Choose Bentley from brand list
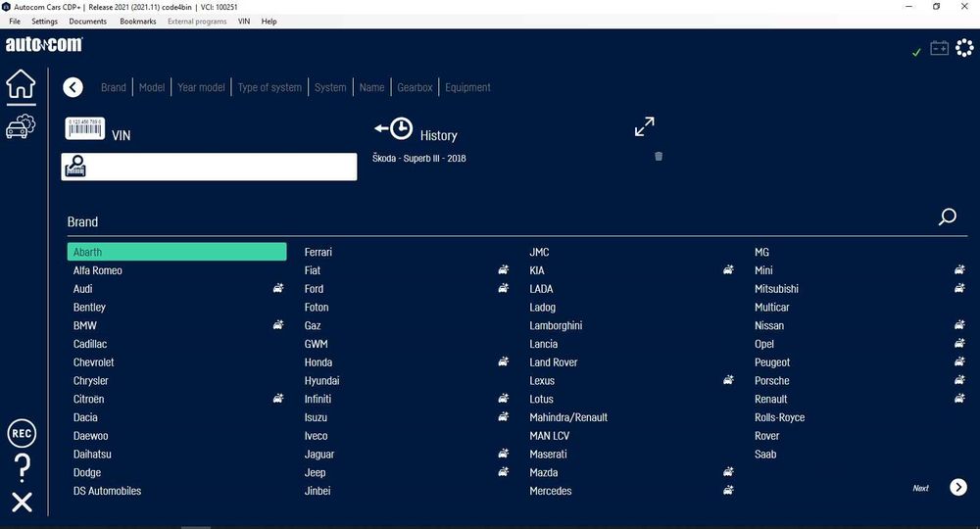The width and height of the screenshot is (980, 529). [x=89, y=308]
